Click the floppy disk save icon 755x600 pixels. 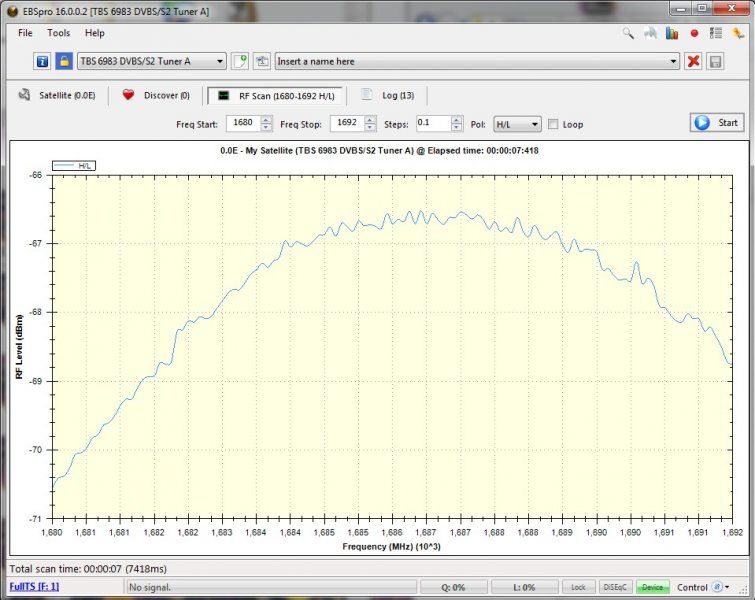[715, 61]
